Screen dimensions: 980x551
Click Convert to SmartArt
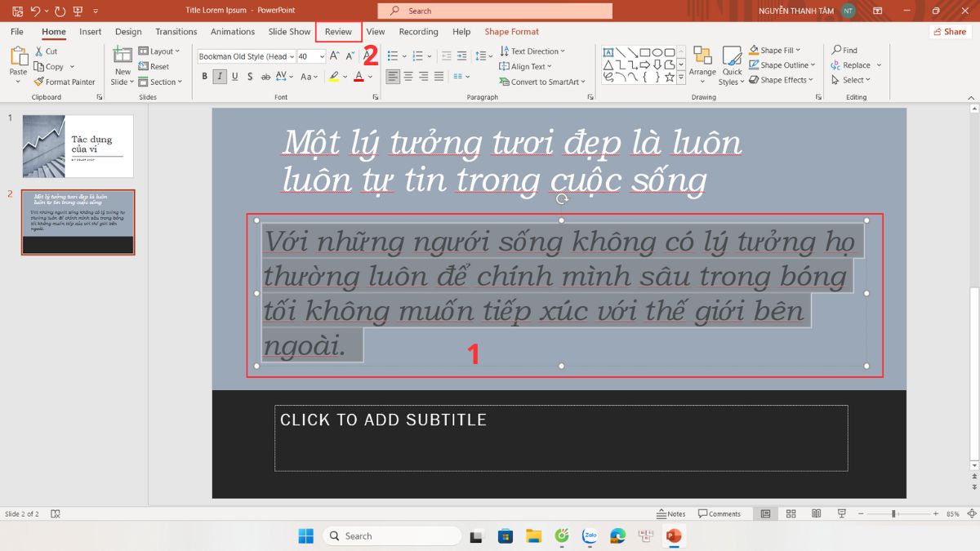pos(543,82)
